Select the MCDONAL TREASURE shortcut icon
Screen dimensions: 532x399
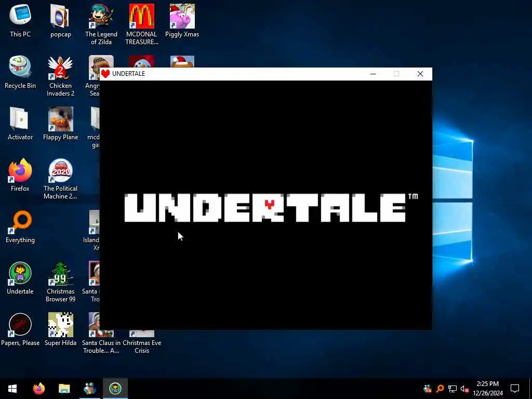[x=141, y=24]
